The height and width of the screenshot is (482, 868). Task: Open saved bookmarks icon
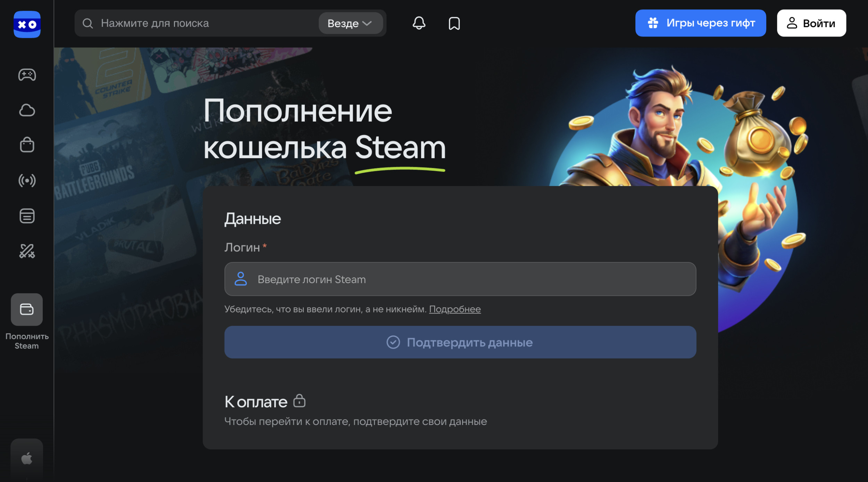tap(454, 23)
